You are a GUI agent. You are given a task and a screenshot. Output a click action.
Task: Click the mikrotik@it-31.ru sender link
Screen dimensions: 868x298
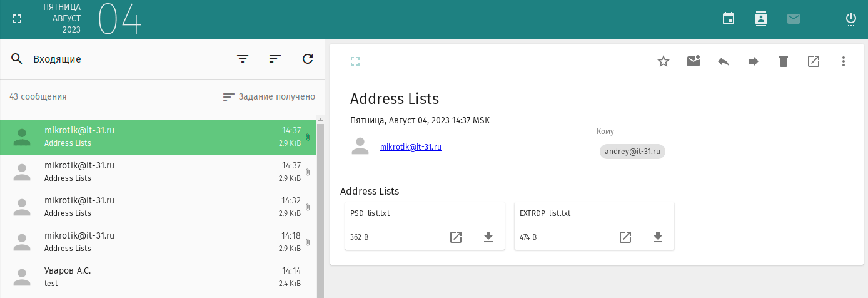[411, 147]
